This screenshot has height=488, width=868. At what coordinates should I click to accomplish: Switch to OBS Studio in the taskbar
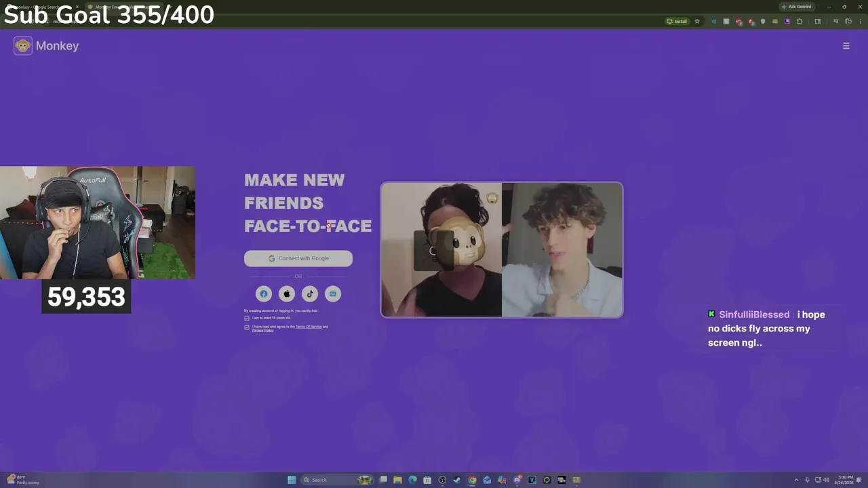coord(442,480)
